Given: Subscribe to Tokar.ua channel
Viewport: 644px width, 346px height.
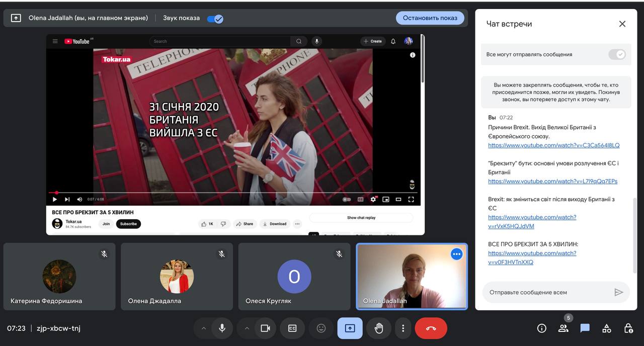Looking at the screenshot, I should [128, 224].
